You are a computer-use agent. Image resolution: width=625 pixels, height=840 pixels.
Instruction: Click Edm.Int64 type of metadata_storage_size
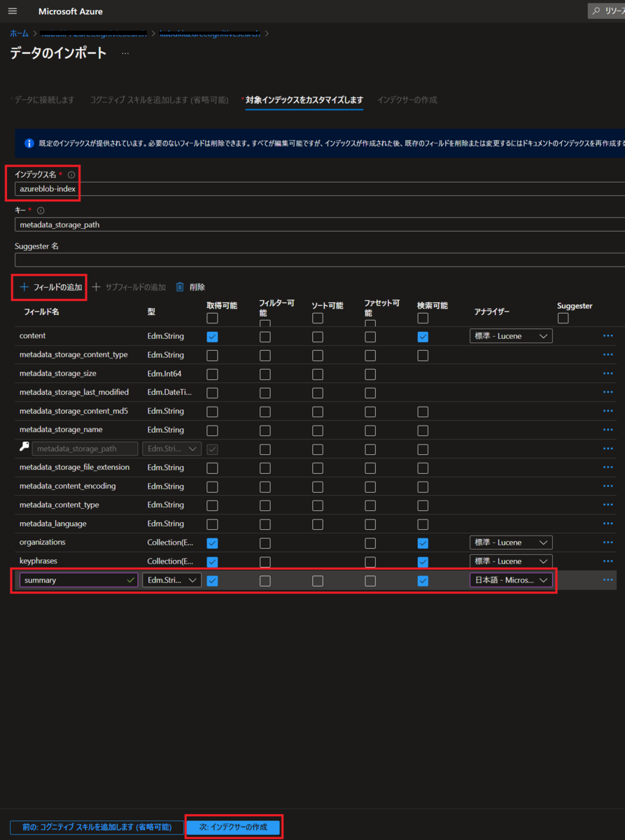tap(164, 374)
